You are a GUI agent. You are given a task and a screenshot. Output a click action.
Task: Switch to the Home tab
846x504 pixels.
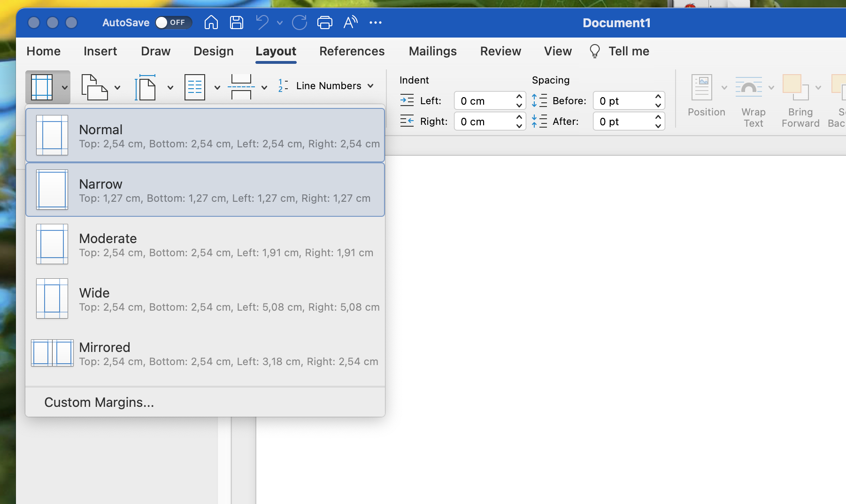pyautogui.click(x=44, y=51)
